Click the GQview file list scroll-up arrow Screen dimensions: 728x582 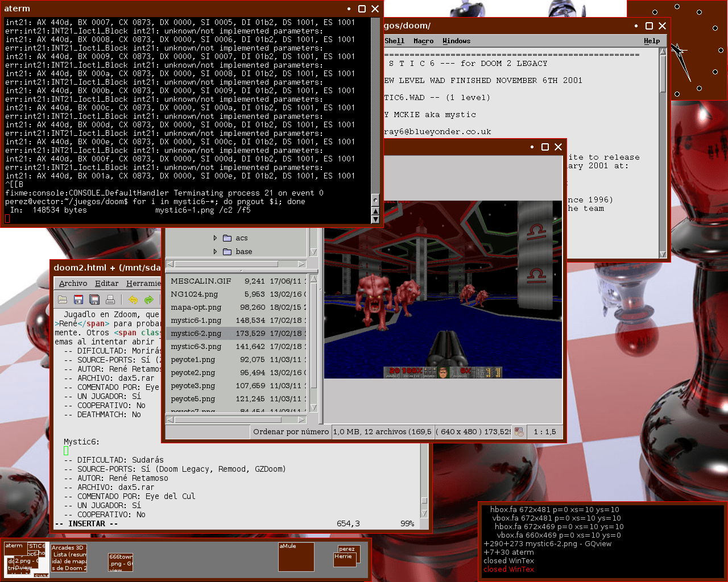(313, 279)
